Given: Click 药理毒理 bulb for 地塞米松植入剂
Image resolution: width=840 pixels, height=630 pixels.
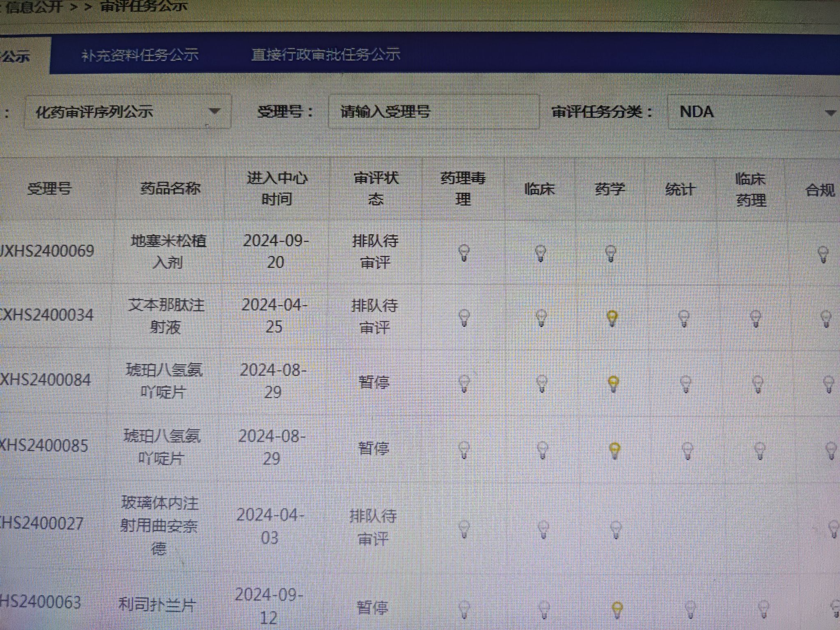Looking at the screenshot, I should click(464, 253).
